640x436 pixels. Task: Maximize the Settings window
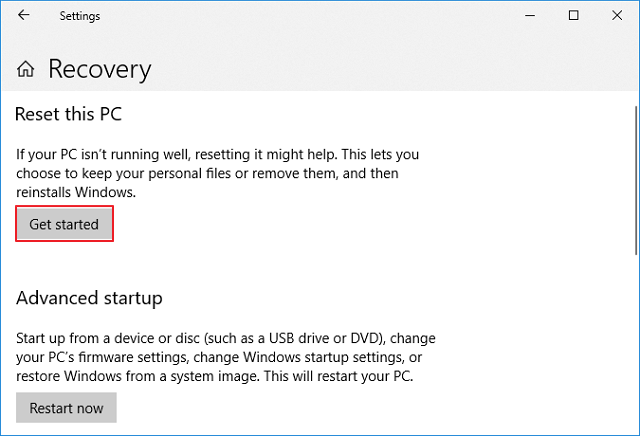(573, 16)
